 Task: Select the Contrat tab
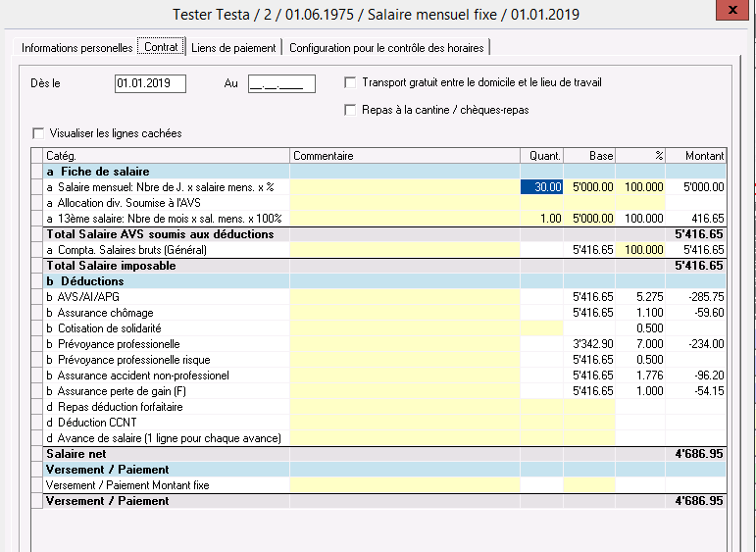tap(161, 47)
